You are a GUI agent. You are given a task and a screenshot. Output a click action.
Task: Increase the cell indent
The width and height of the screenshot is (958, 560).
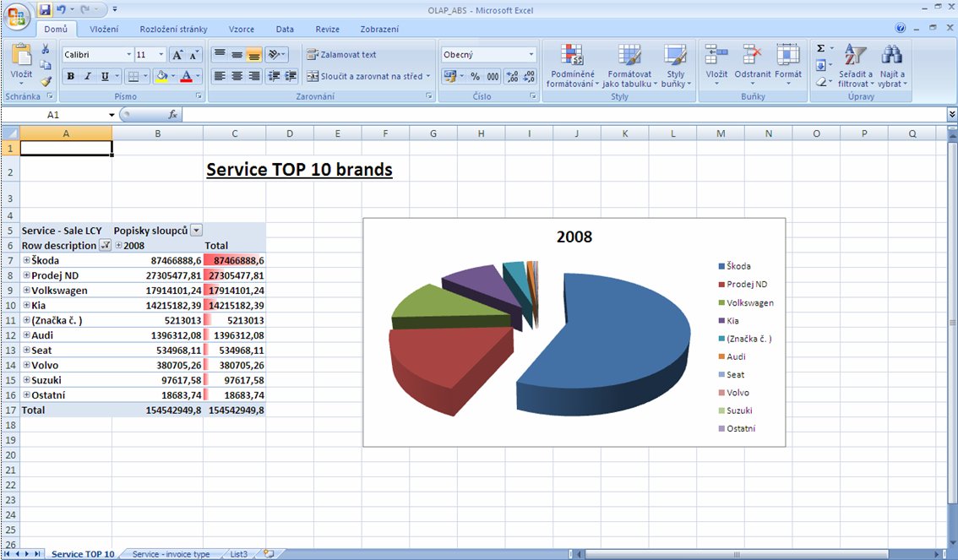(291, 76)
